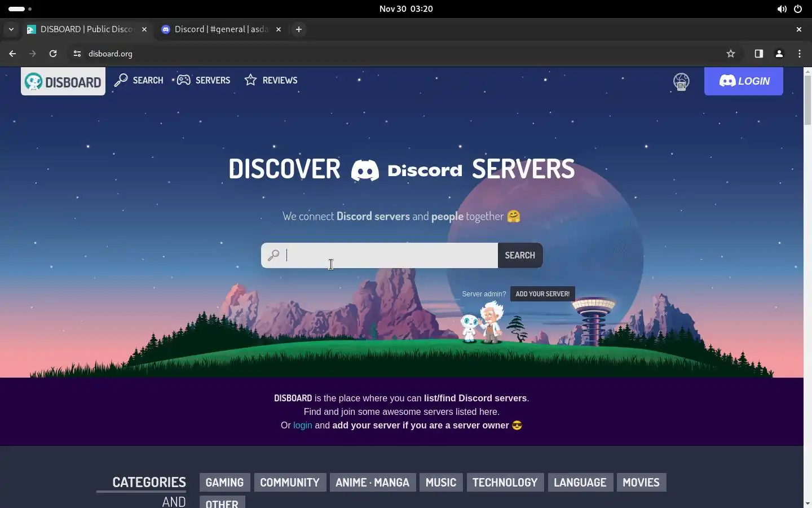Click the SEARCH button beside the input
The height and width of the screenshot is (508, 812).
520,255
